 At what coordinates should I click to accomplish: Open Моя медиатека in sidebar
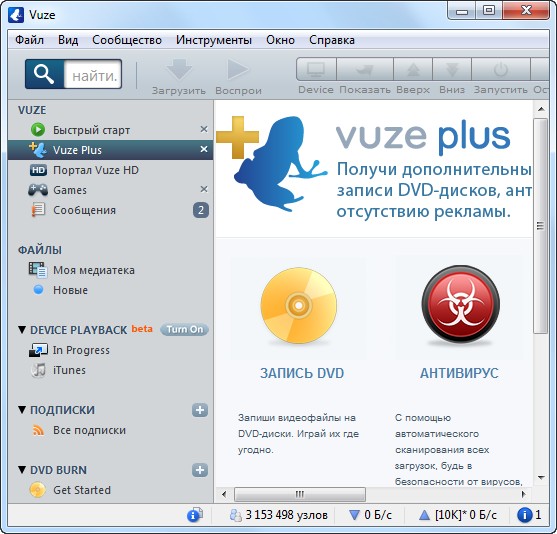pyautogui.click(x=94, y=270)
